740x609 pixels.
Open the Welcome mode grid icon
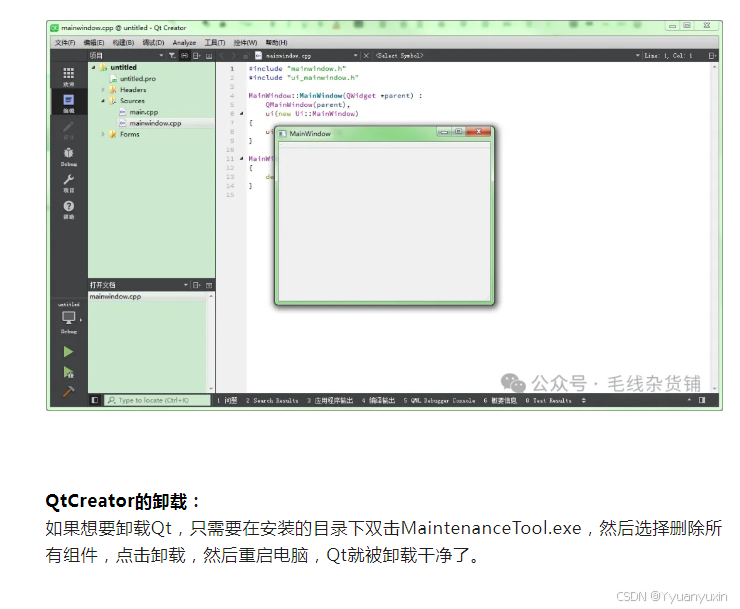pos(68,73)
